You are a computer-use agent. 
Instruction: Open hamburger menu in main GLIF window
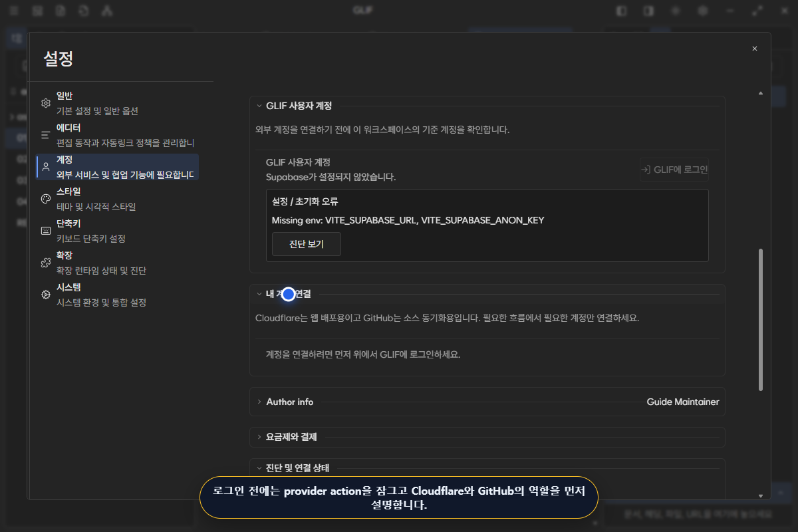14,11
